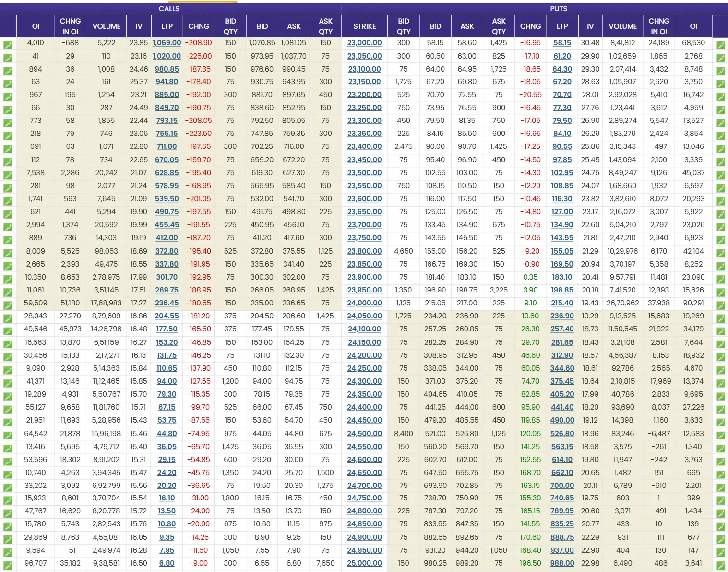Open the put chart icon for strike 23,000.00
This screenshot has width=728, height=572.
coord(720,45)
